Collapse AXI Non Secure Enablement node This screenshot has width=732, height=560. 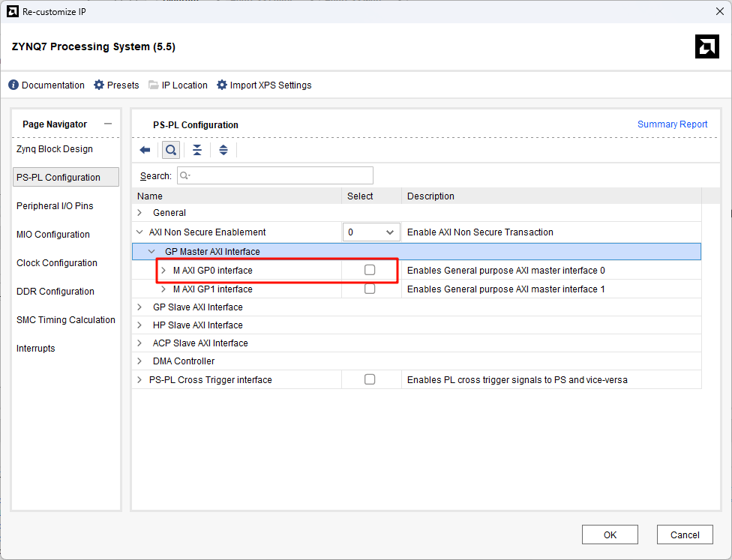coord(139,232)
